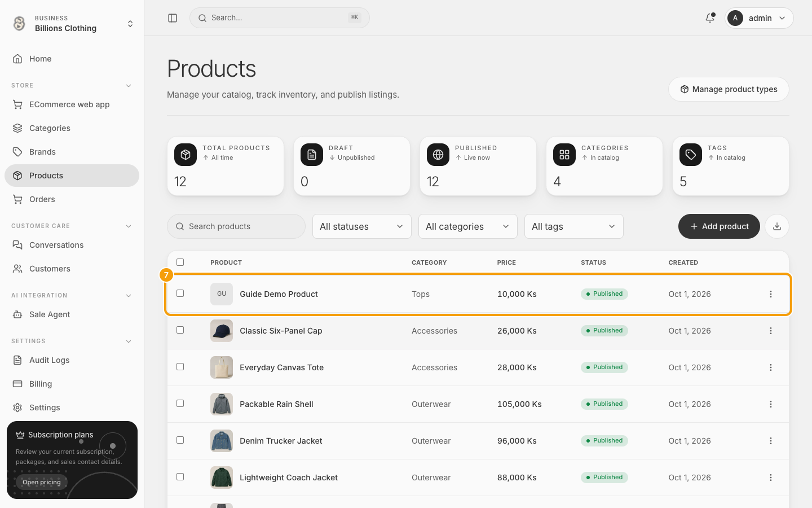
Task: Go to Home in the sidebar
Action: pos(72,59)
